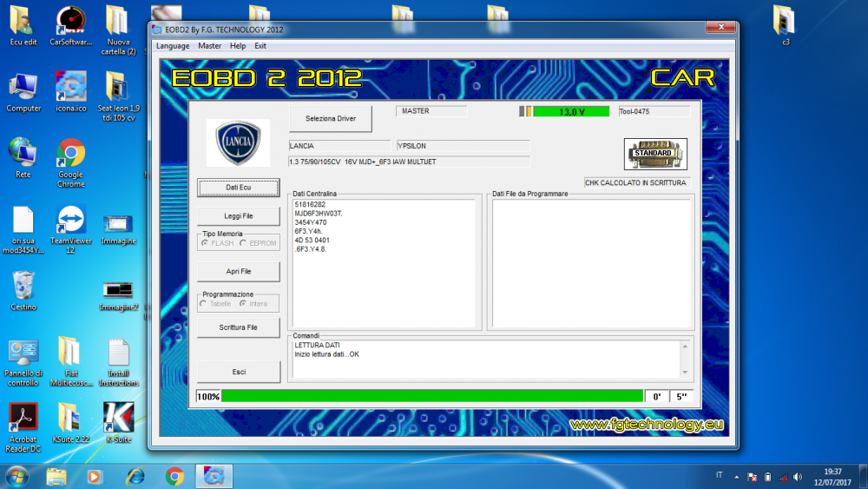Open the Master menu
Image resolution: width=868 pixels, height=489 pixels.
[209, 46]
